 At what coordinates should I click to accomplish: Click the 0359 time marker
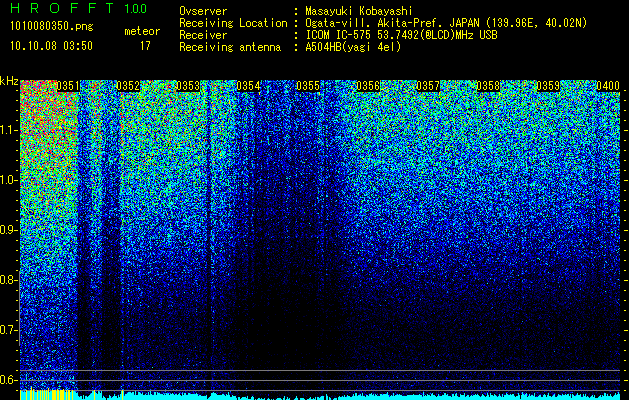(x=548, y=86)
